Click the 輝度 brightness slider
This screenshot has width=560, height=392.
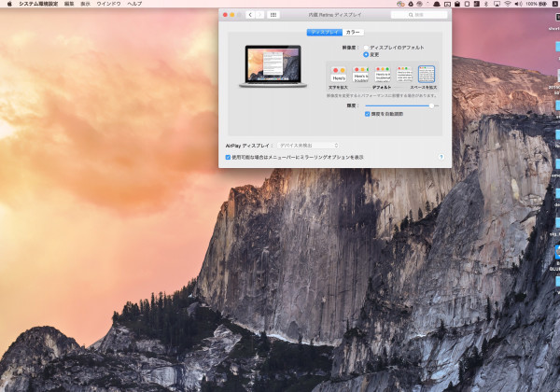[x=399, y=105]
